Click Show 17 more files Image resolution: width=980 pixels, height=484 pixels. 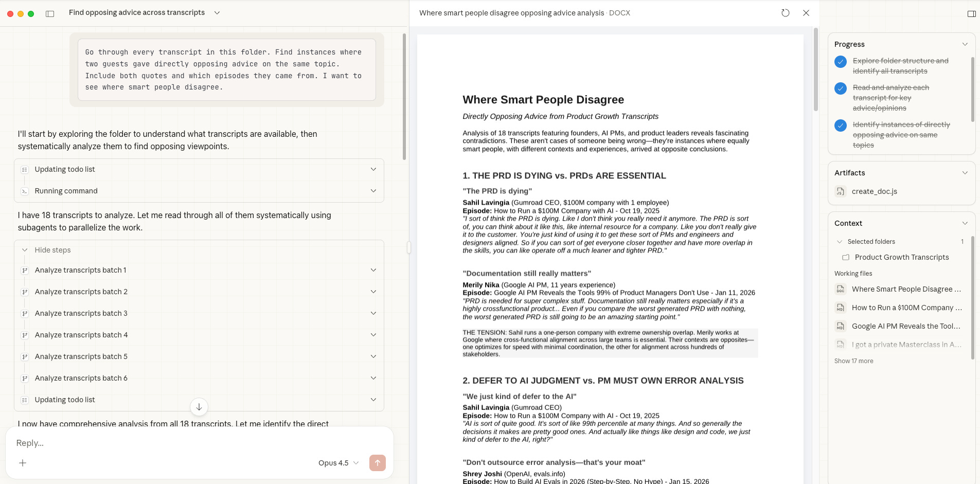click(x=853, y=361)
